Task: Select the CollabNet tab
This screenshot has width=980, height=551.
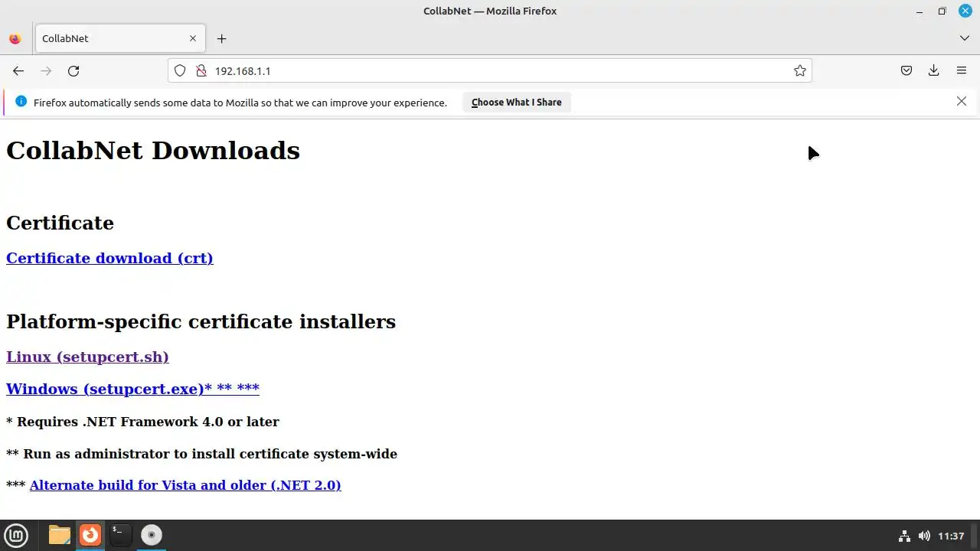Action: tap(120, 38)
